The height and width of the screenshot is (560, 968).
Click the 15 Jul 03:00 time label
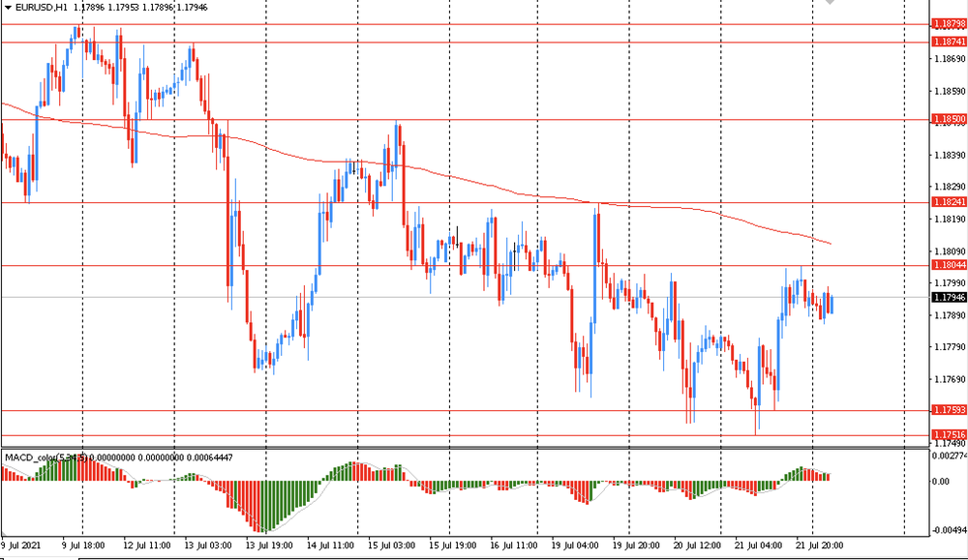(x=391, y=545)
